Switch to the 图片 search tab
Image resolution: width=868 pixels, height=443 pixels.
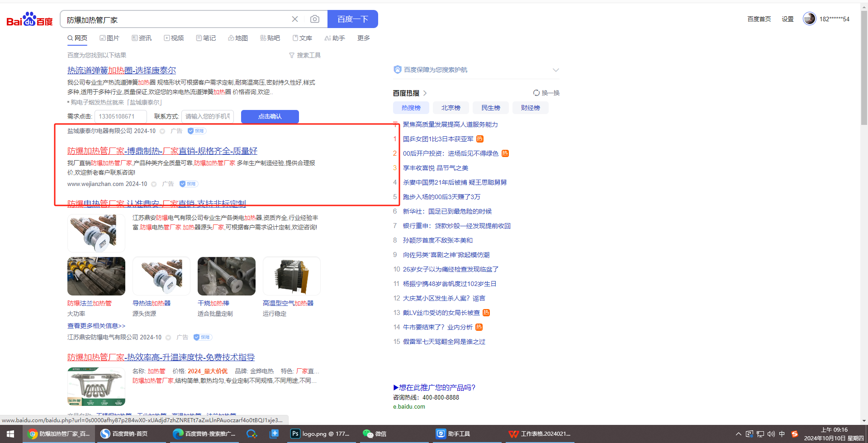click(x=109, y=38)
